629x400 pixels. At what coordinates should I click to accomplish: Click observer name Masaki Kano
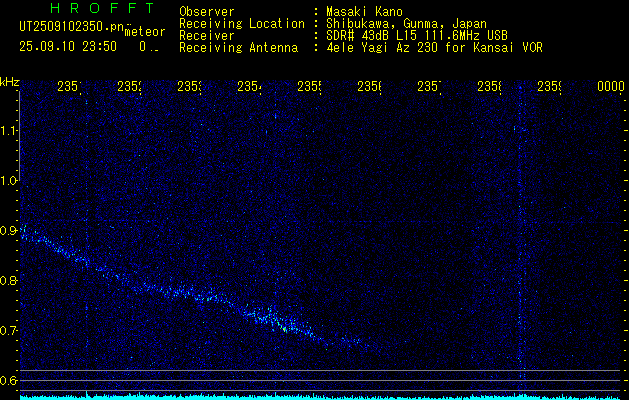(x=364, y=12)
